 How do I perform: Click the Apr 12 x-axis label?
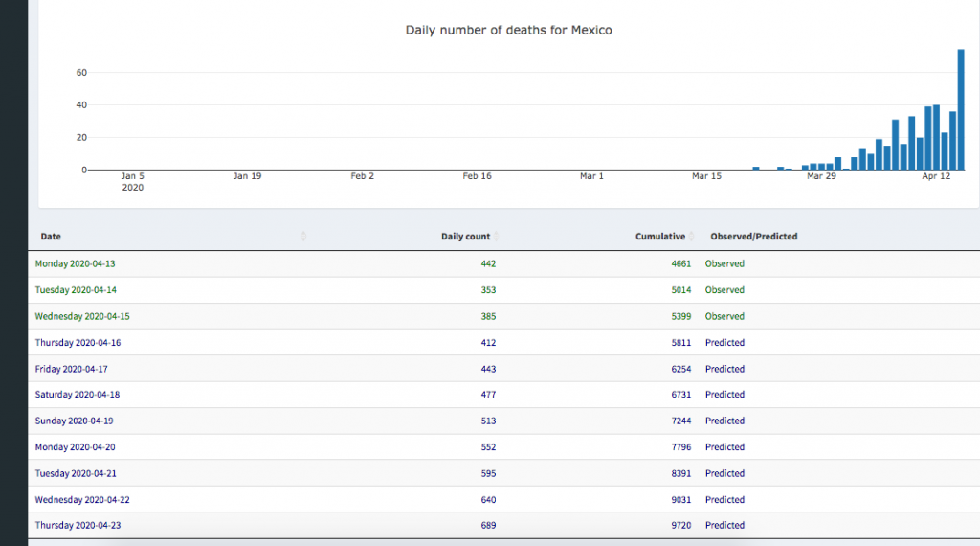(x=936, y=176)
